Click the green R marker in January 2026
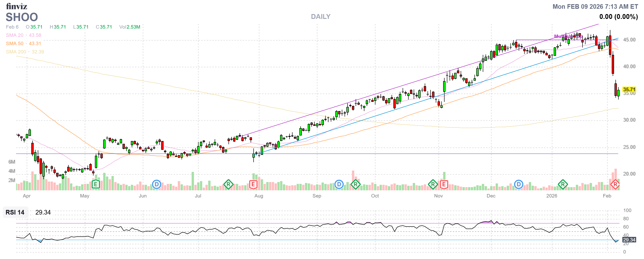644x259 pixels. tap(562, 185)
